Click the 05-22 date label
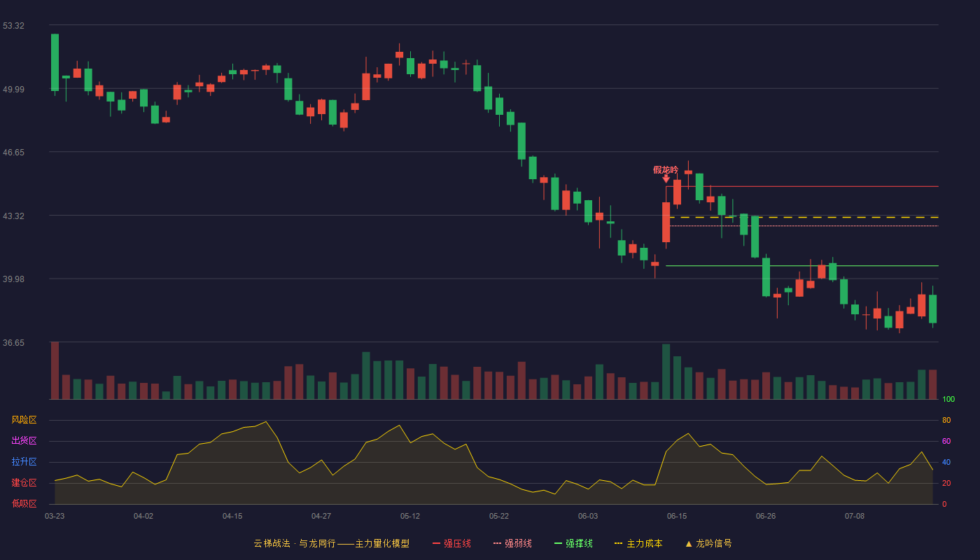980x560 pixels. pyautogui.click(x=499, y=516)
